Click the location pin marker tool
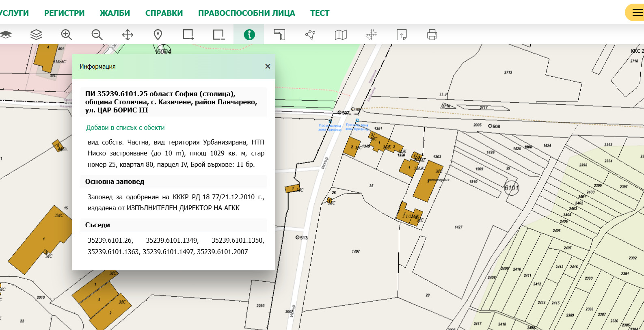The height and width of the screenshot is (330, 644). click(158, 35)
